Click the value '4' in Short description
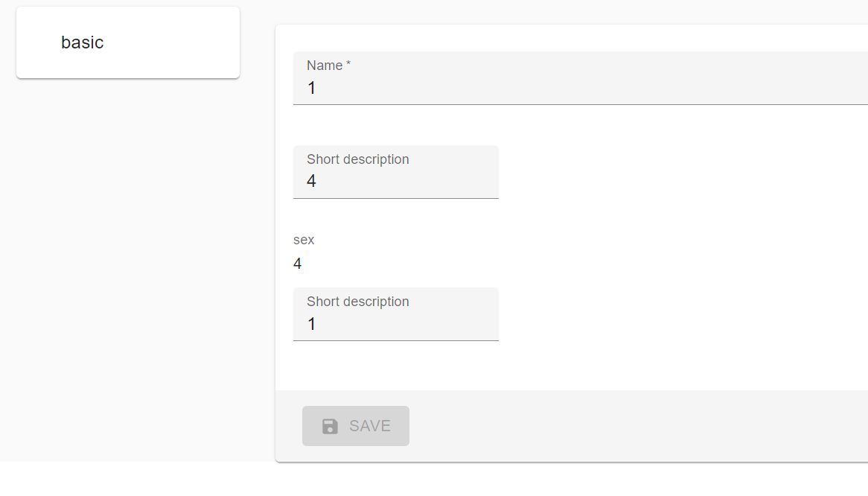The height and width of the screenshot is (496, 868). coord(311,180)
